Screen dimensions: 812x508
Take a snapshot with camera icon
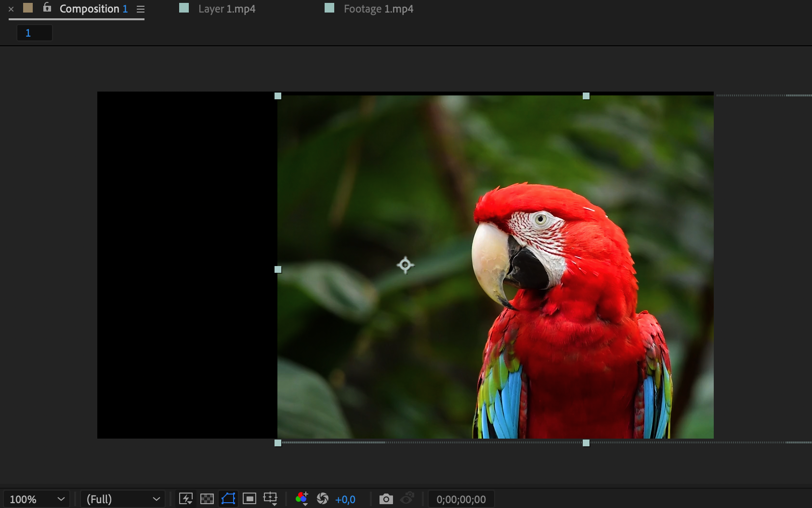coord(386,499)
